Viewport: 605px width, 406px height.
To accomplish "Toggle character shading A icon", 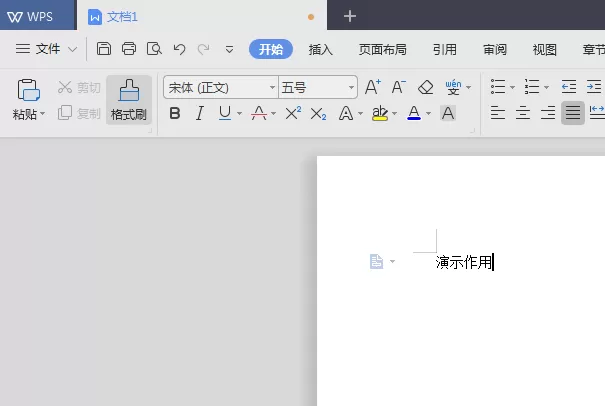I will coord(448,113).
